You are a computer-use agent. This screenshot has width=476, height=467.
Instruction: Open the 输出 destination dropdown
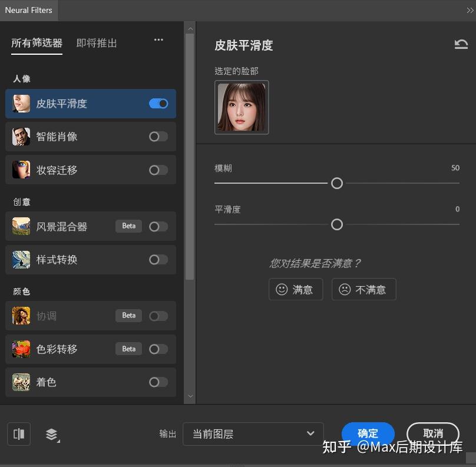click(x=253, y=434)
